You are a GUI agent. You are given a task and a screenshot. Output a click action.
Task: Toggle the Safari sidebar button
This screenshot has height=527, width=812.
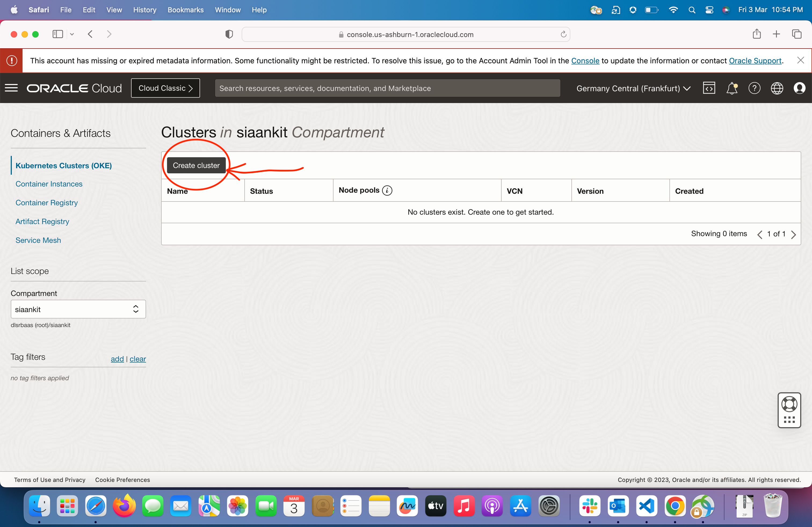58,34
